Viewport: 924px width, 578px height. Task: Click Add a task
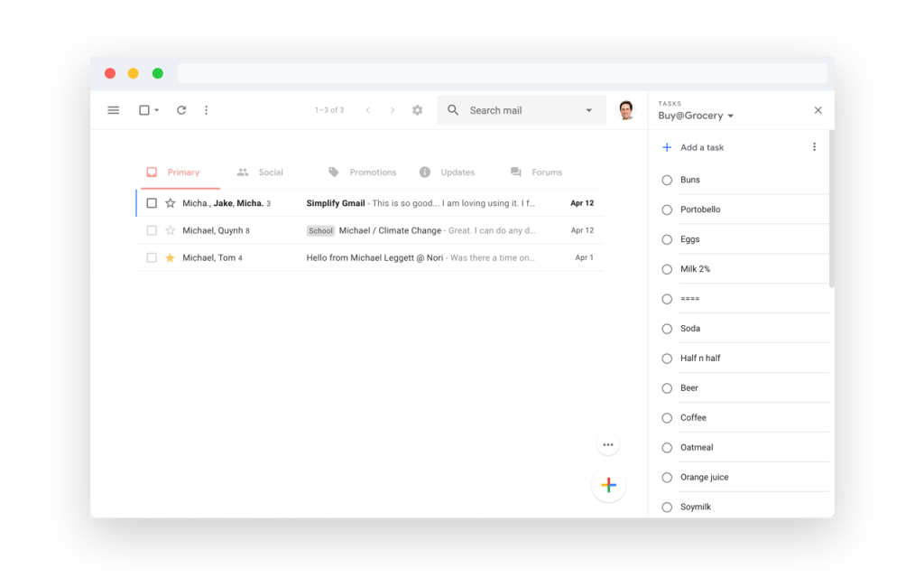pyautogui.click(x=701, y=147)
